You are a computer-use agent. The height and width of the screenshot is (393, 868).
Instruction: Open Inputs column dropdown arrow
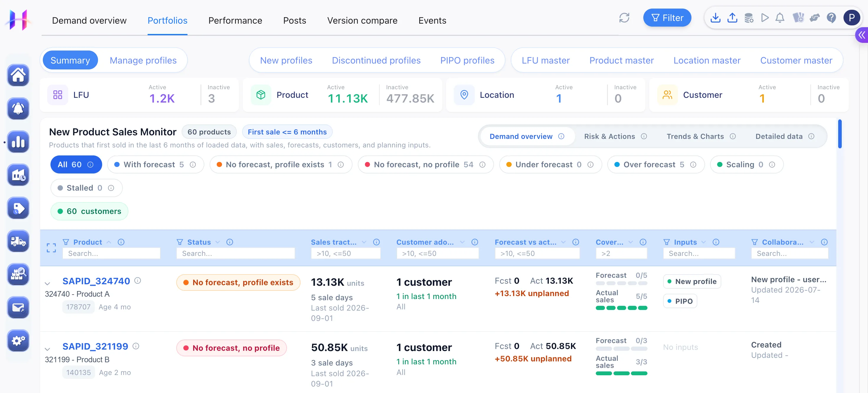[x=704, y=242]
